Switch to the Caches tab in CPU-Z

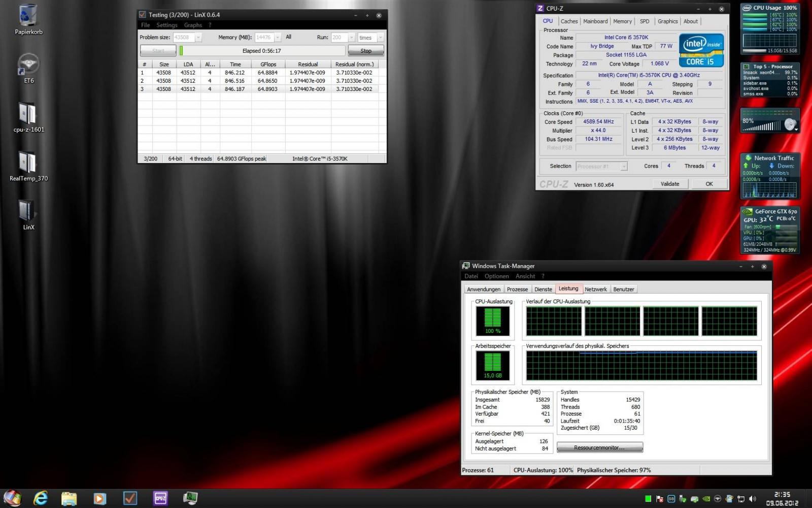tap(569, 21)
